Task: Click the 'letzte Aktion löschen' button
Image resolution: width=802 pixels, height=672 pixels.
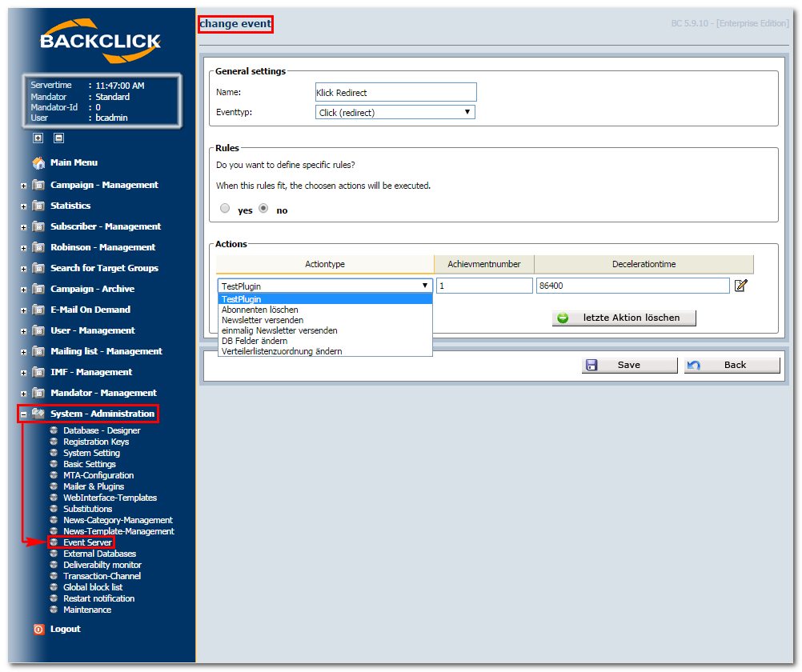Action: click(x=624, y=318)
